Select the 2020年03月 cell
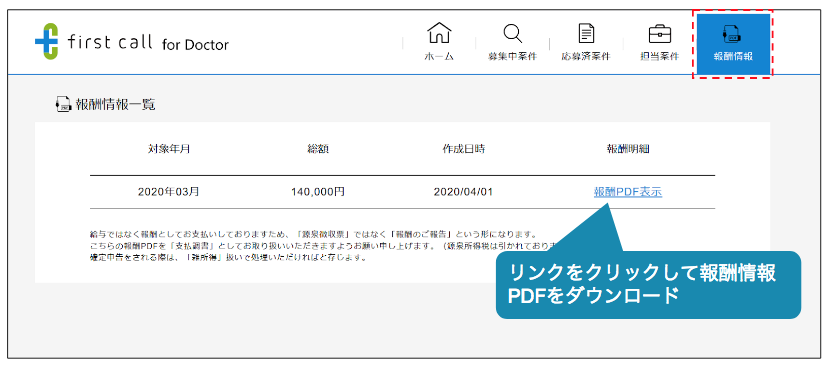829x367 pixels. pyautogui.click(x=169, y=192)
